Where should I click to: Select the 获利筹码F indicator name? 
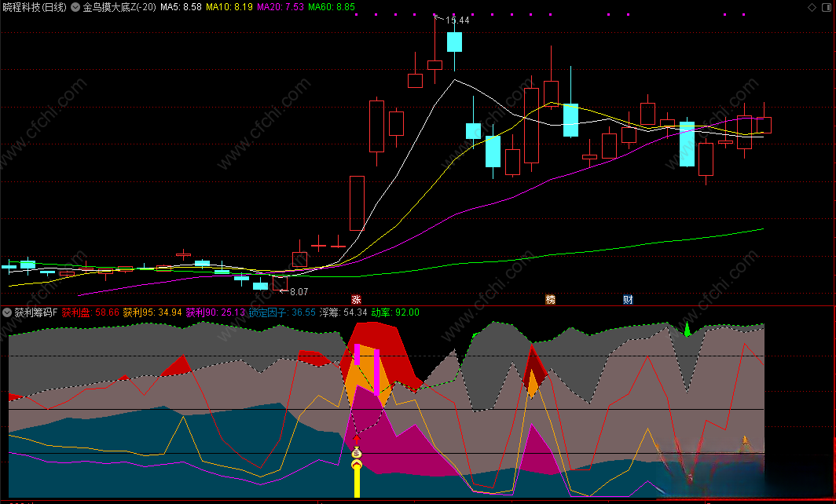click(35, 312)
